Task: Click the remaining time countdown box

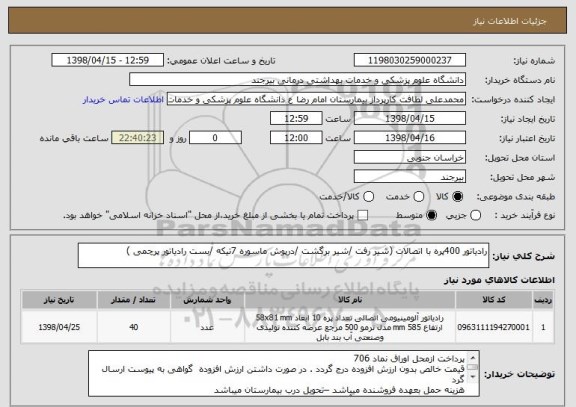Action: click(138, 138)
